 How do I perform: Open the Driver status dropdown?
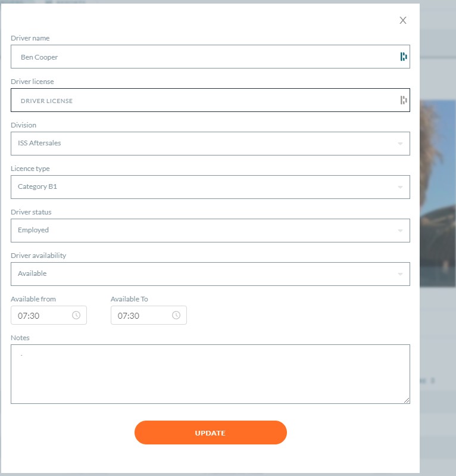tap(210, 231)
